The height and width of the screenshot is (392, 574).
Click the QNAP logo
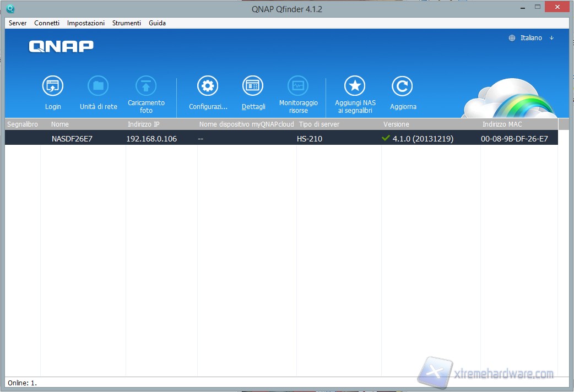click(61, 47)
